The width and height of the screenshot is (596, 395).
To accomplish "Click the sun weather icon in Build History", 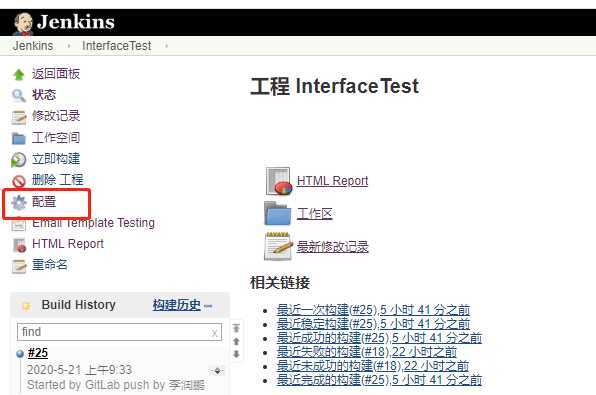I will (x=26, y=306).
